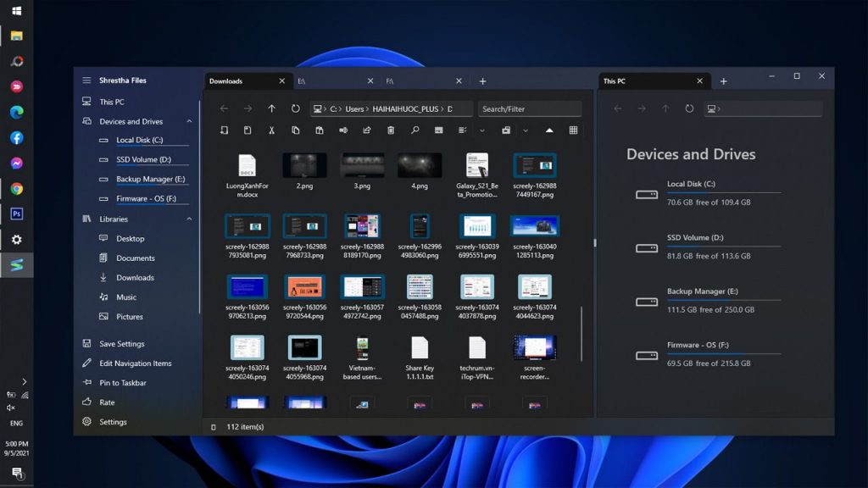Screen dimensions: 868x488
Task: Click the Search/Filter field
Action: 530,109
